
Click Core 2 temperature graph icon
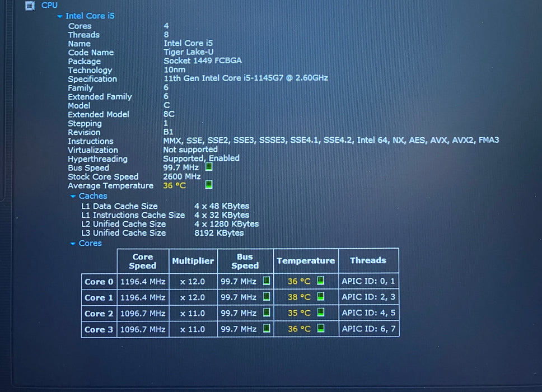[321, 312]
